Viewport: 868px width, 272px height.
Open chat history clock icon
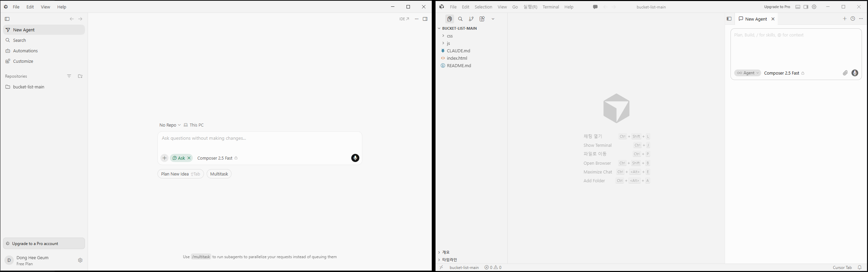[x=853, y=19]
